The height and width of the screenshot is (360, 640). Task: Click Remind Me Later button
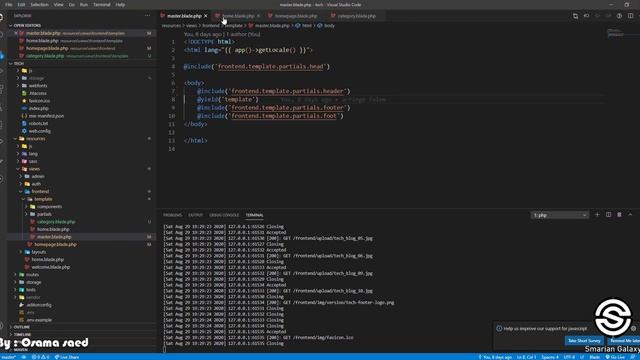pyautogui.click(x=624, y=340)
